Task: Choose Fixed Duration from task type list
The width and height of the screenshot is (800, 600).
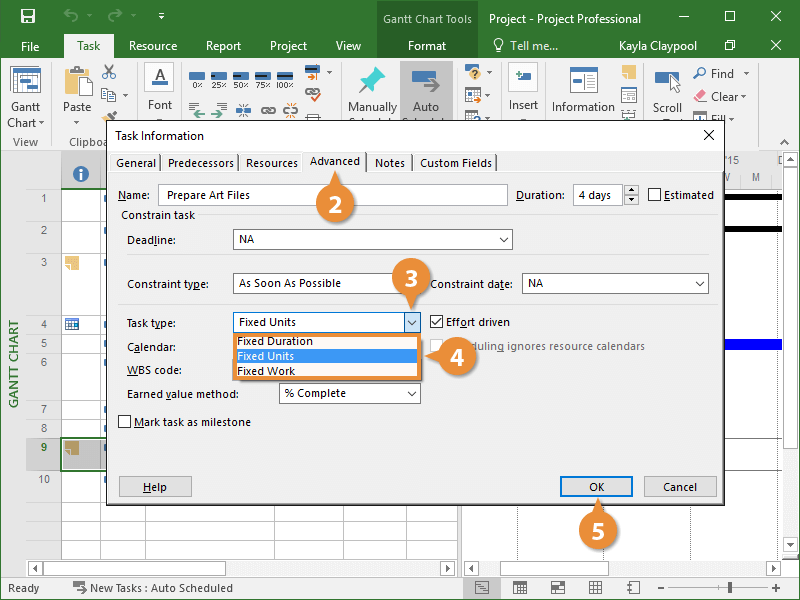Action: pos(275,341)
